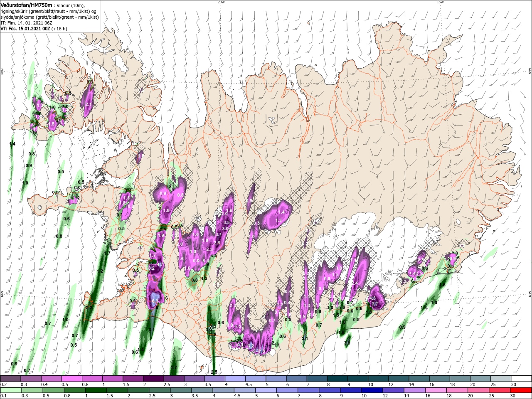Click the '20W' longitude label
This screenshot has height=399, width=532.
221,2
